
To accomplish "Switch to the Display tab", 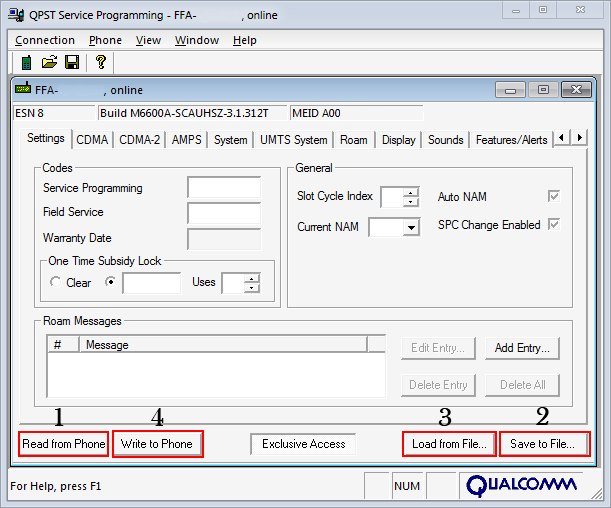I will [398, 140].
